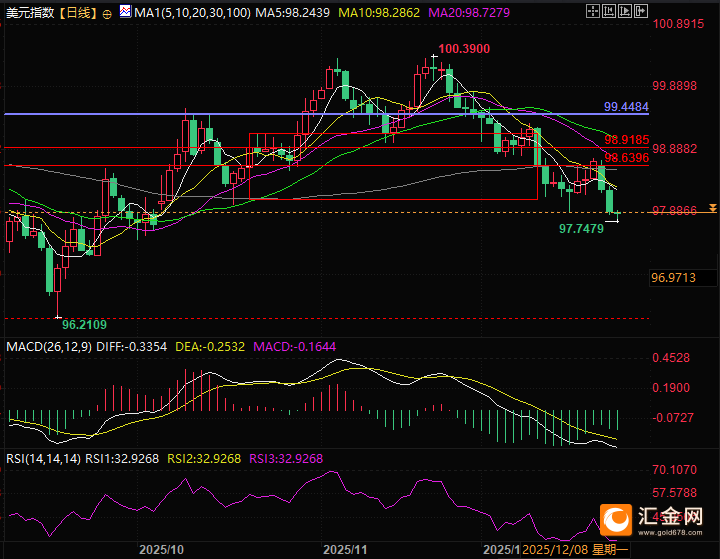Click the 美元指数 chart title
Image resolution: width=720 pixels, height=559 pixels.
pos(30,13)
